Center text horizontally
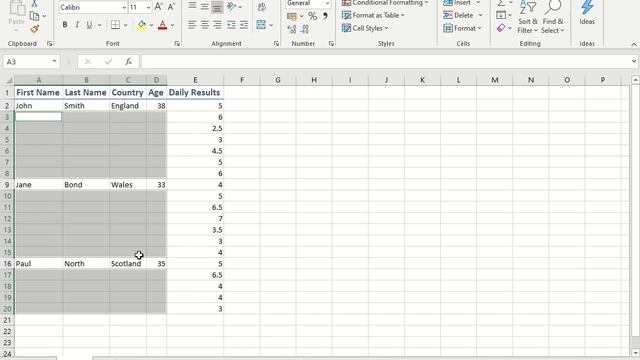The image size is (640, 360). pos(204,25)
